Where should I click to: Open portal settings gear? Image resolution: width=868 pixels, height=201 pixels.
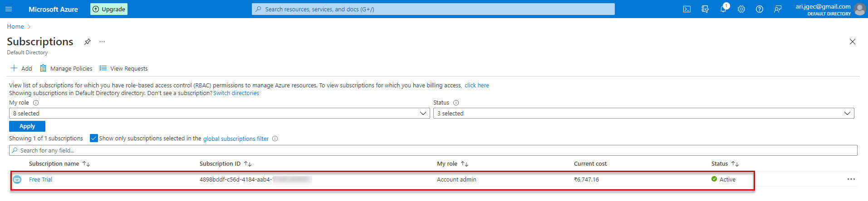pyautogui.click(x=741, y=9)
